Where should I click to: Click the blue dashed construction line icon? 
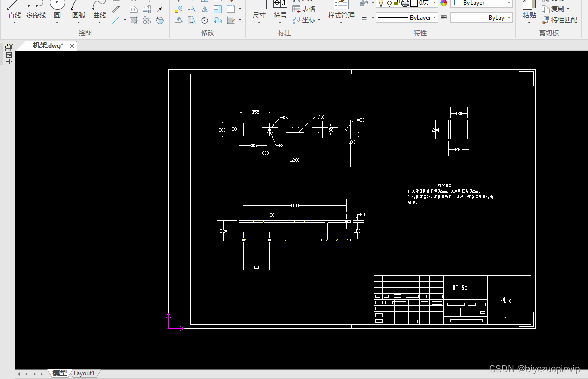point(116,20)
